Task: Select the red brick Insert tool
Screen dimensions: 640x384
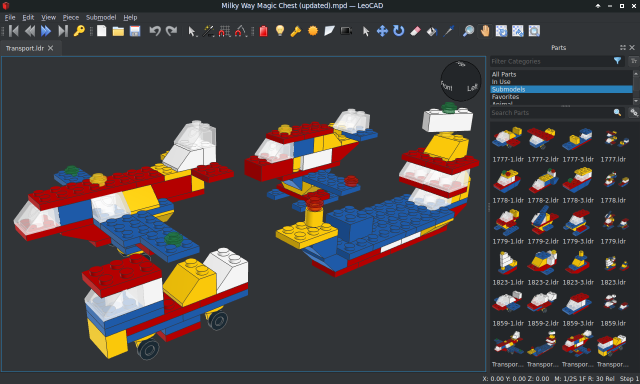Action: tap(264, 31)
